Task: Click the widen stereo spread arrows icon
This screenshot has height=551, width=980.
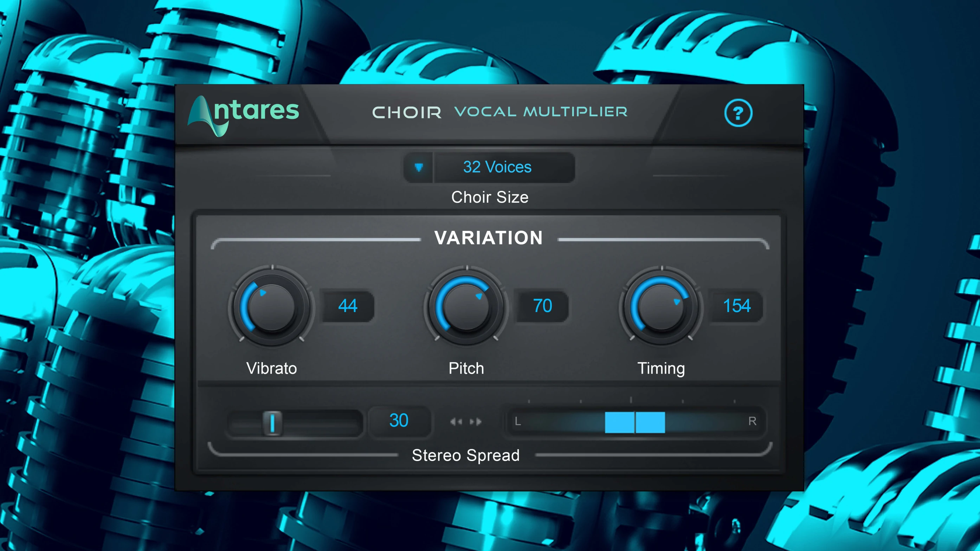Action: point(476,422)
